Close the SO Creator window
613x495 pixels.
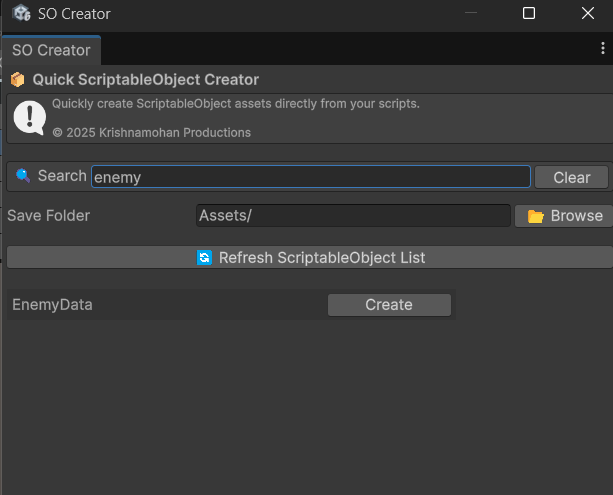click(588, 14)
